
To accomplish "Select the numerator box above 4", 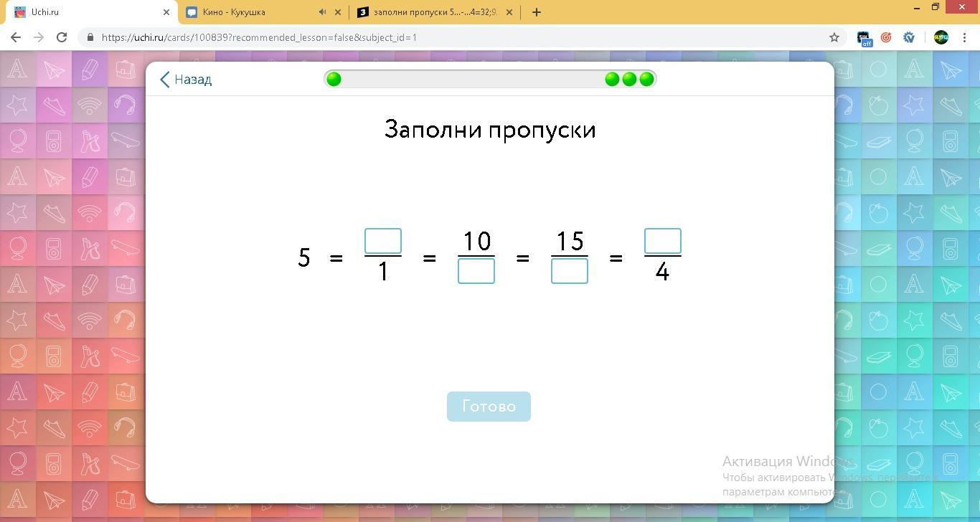I will point(663,241).
